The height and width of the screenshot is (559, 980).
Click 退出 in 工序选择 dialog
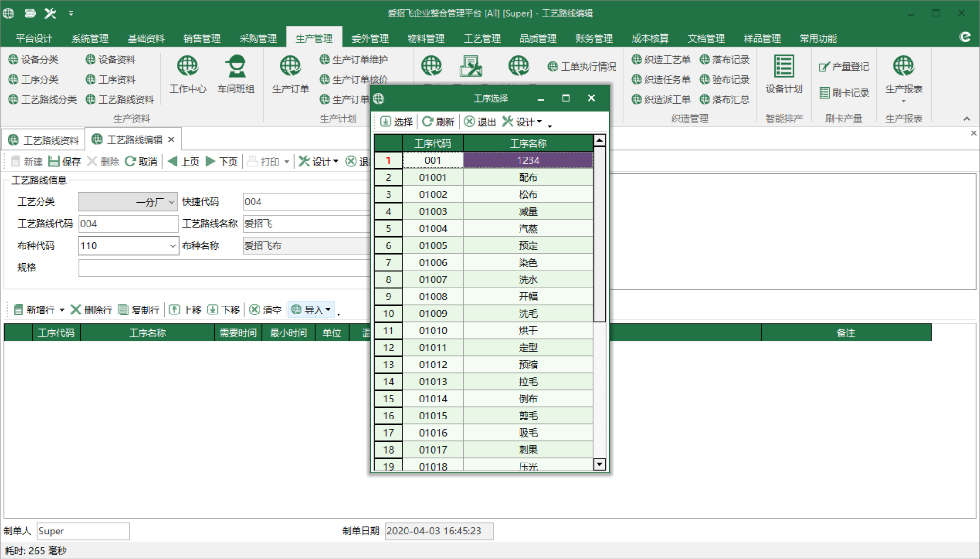480,122
